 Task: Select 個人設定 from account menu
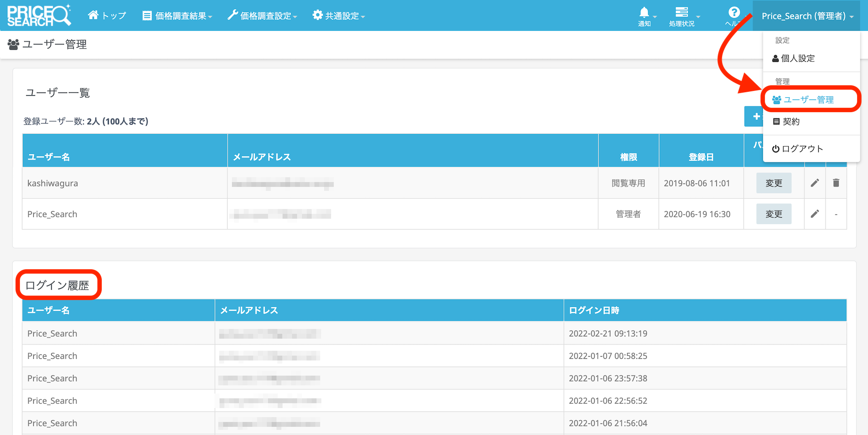[797, 58]
